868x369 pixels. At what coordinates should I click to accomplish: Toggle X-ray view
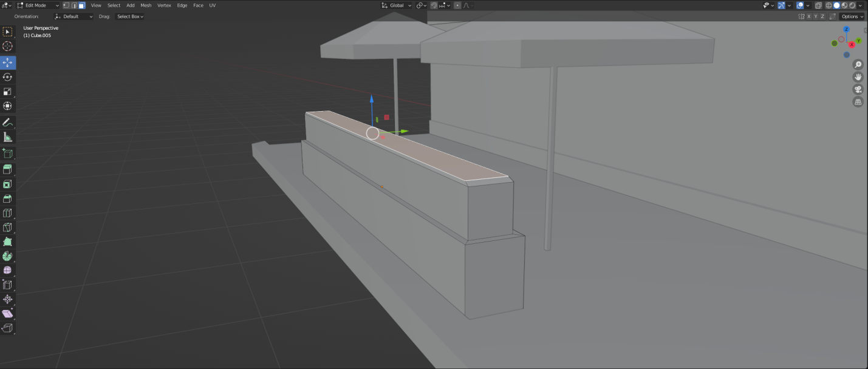[x=818, y=5]
